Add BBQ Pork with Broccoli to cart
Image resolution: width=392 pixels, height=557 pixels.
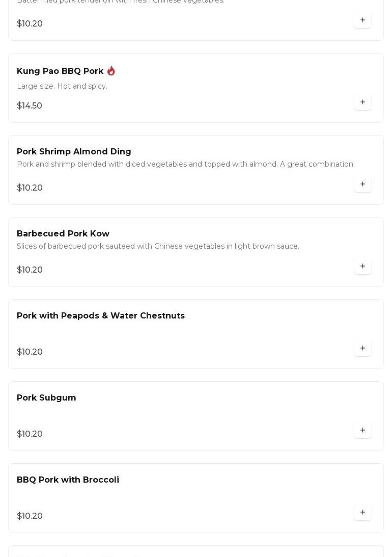(x=362, y=512)
